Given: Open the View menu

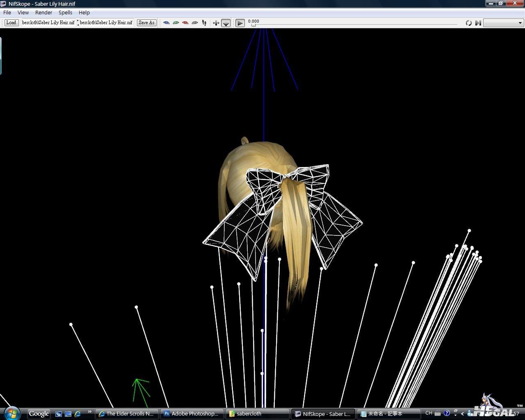Looking at the screenshot, I should (23, 13).
